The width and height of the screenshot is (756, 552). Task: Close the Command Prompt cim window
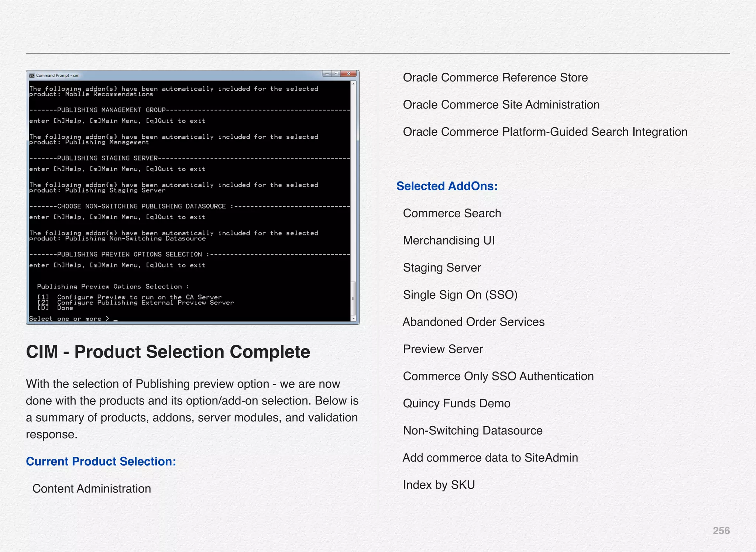click(x=348, y=74)
